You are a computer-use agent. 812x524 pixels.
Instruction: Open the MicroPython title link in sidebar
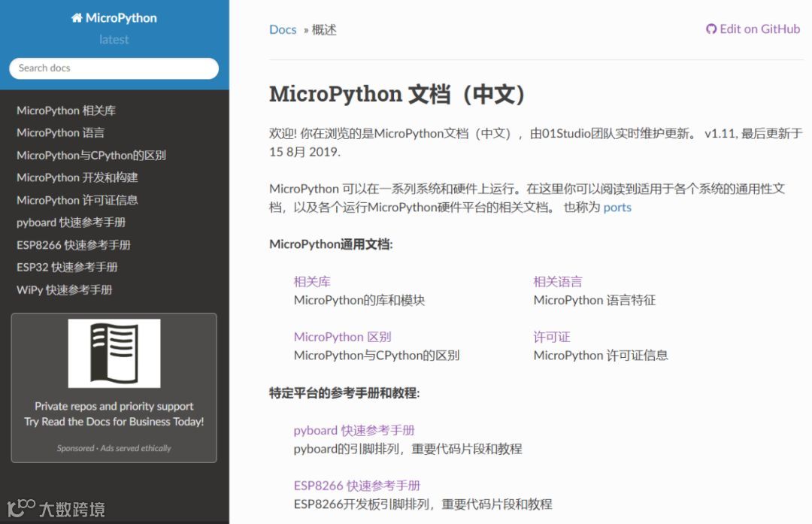[x=114, y=18]
